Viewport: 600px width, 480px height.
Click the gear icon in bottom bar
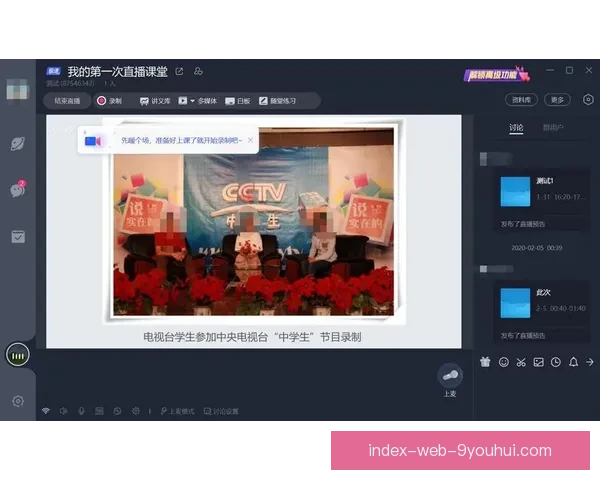(136, 411)
